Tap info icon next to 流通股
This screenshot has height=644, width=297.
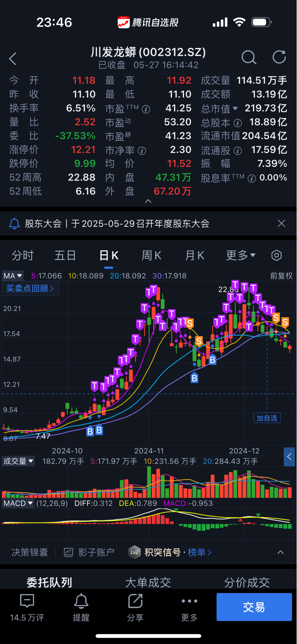[x=238, y=150]
